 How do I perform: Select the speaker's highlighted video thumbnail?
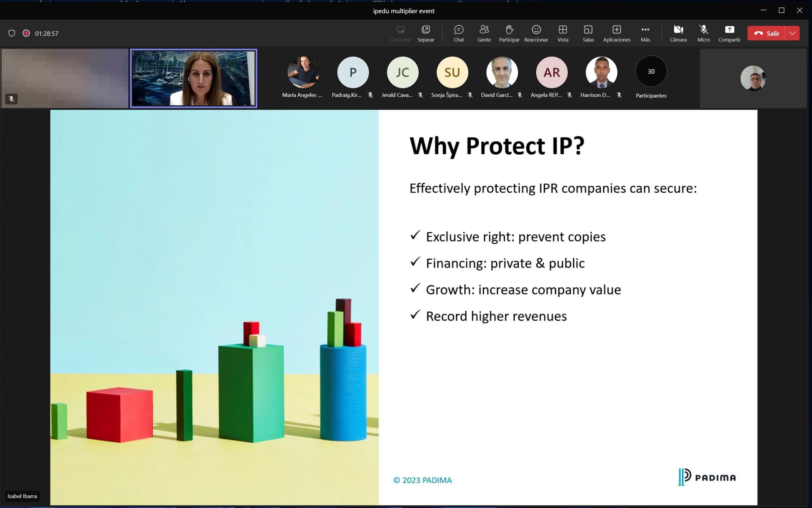[193, 78]
